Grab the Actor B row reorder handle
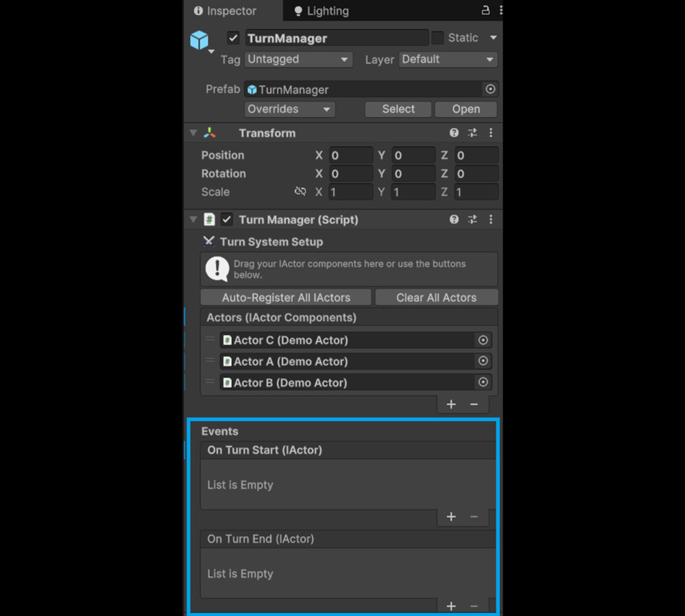 (210, 382)
